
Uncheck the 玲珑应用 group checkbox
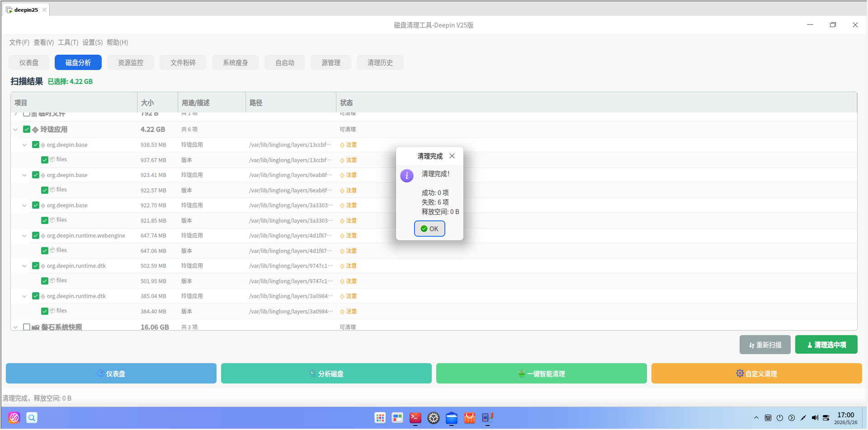tap(27, 129)
